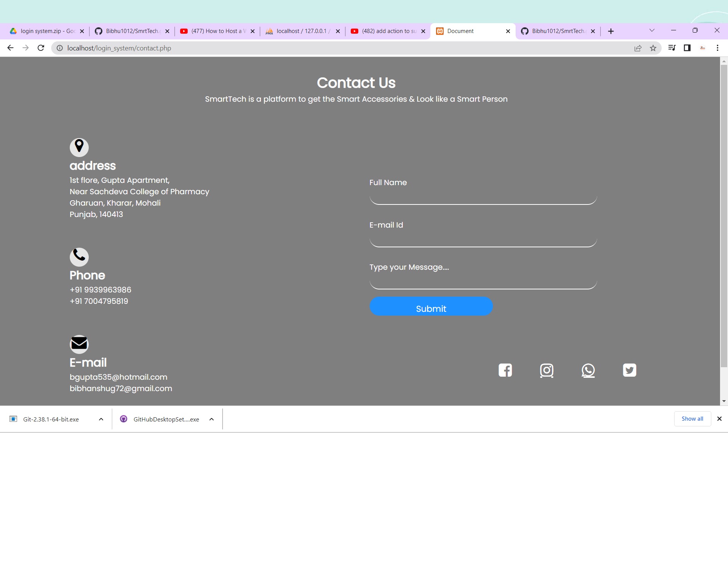Image resolution: width=728 pixels, height=569 pixels.
Task: Open the tab search dropdown arrow
Action: tap(652, 31)
